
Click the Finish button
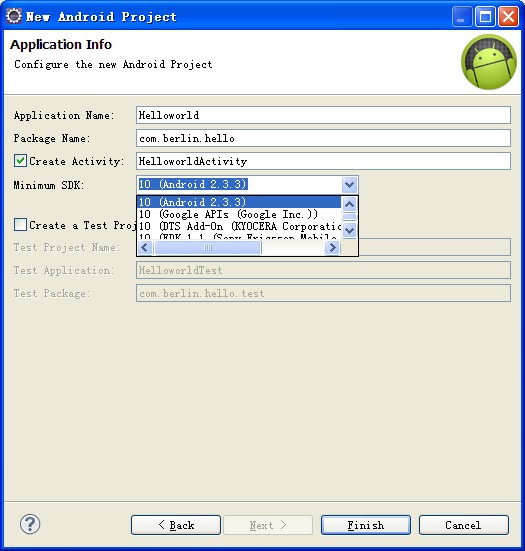tap(365, 525)
